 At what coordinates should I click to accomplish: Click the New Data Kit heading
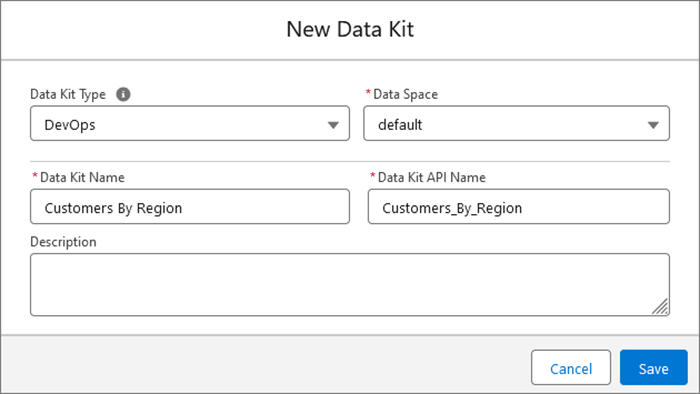[350, 29]
